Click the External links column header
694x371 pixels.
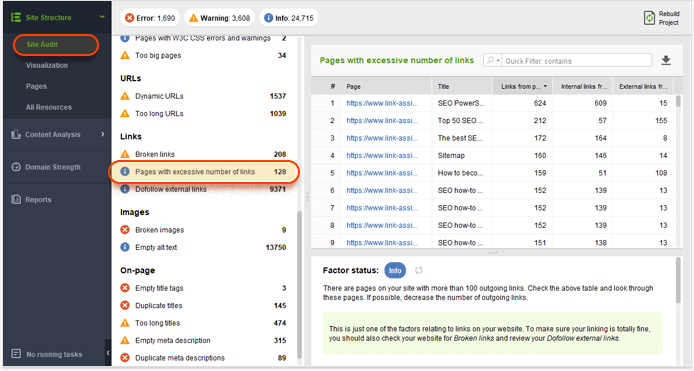pyautogui.click(x=643, y=86)
